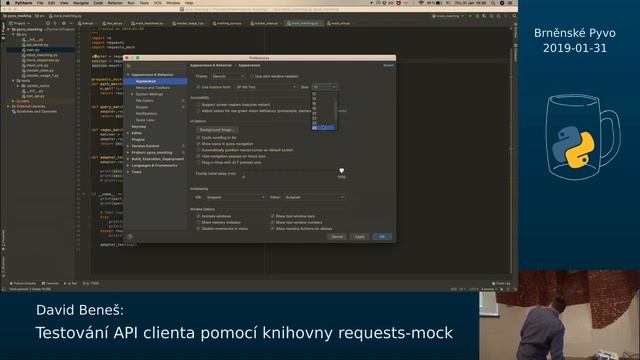Open the Editor antialiasing dropdown
640x360 pixels.
(x=314, y=197)
